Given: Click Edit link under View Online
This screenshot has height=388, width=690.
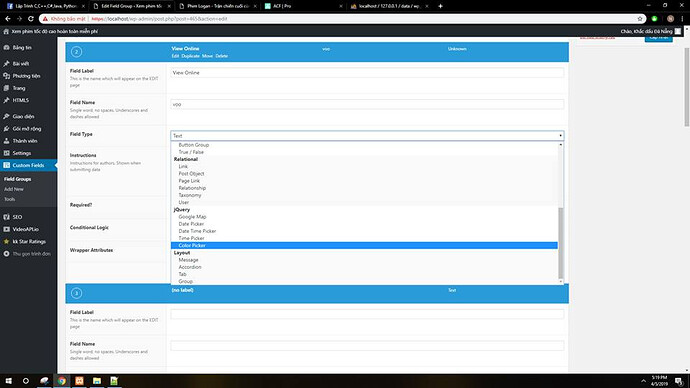Looking at the screenshot, I should point(175,56).
